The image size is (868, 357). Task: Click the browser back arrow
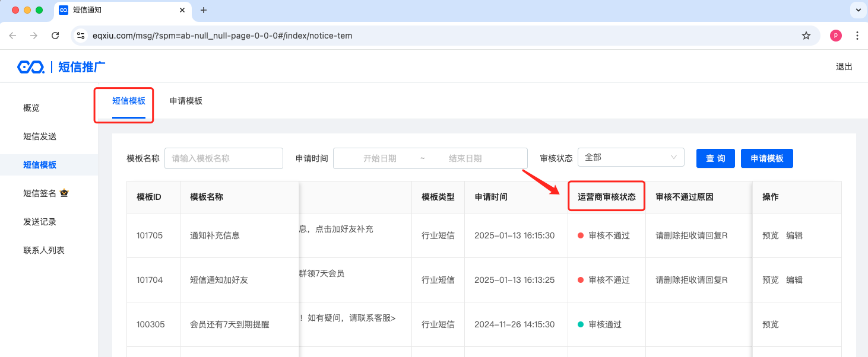(x=13, y=36)
